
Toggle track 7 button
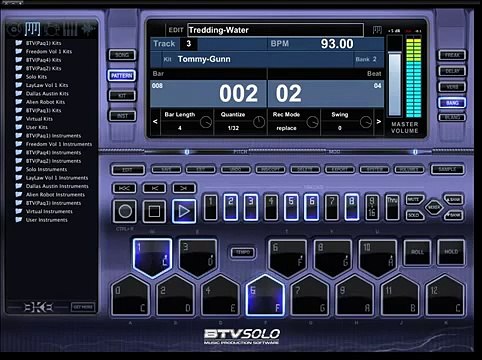pyautogui.click(x=332, y=207)
